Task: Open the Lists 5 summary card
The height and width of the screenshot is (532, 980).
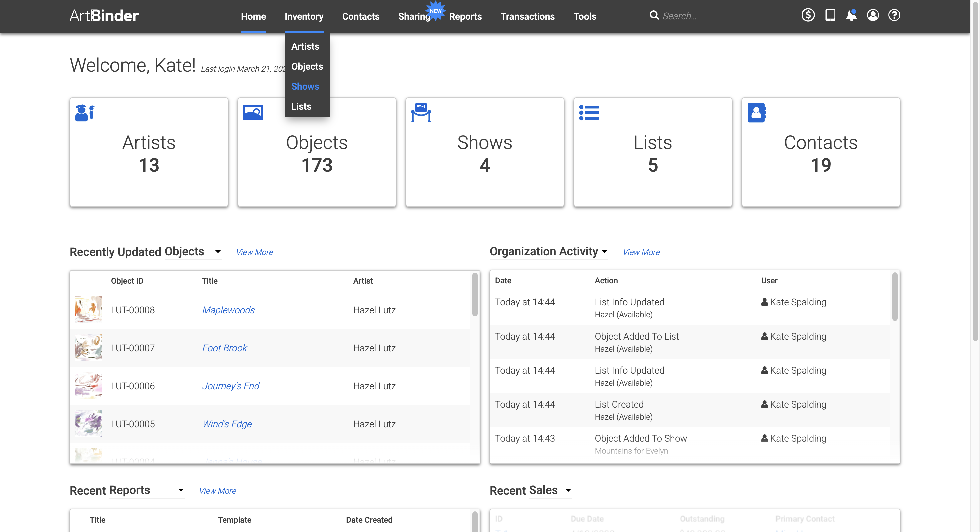Action: click(x=653, y=152)
